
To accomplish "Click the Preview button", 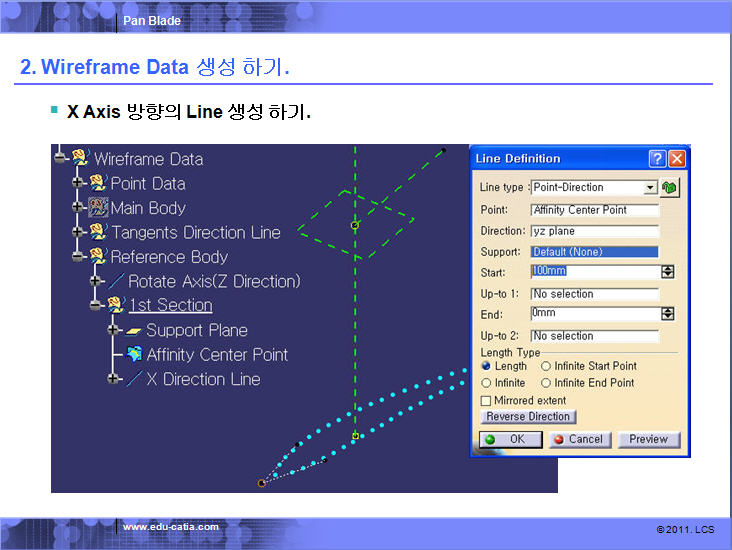I will click(648, 439).
